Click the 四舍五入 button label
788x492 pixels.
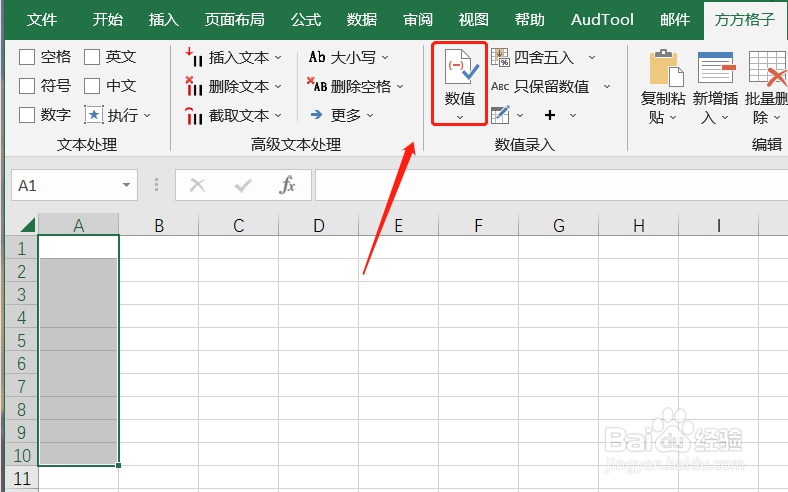(544, 57)
